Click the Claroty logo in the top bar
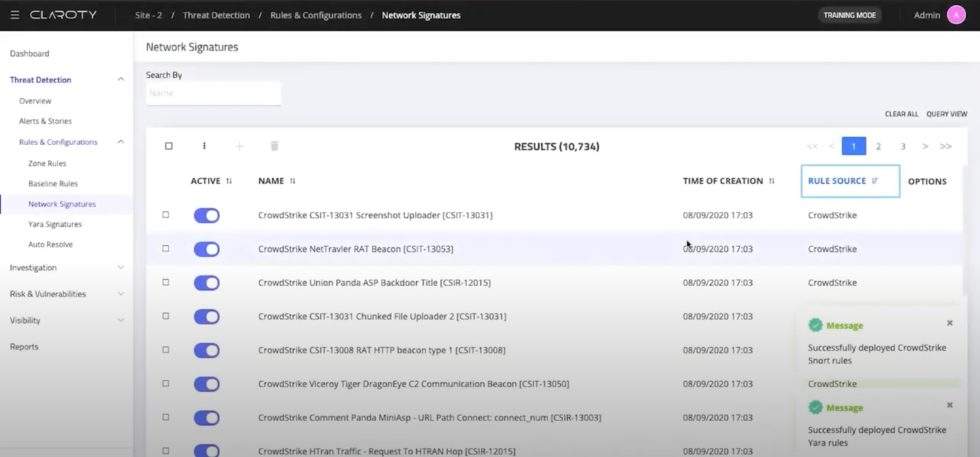Viewport: 980px width, 457px height. click(62, 14)
